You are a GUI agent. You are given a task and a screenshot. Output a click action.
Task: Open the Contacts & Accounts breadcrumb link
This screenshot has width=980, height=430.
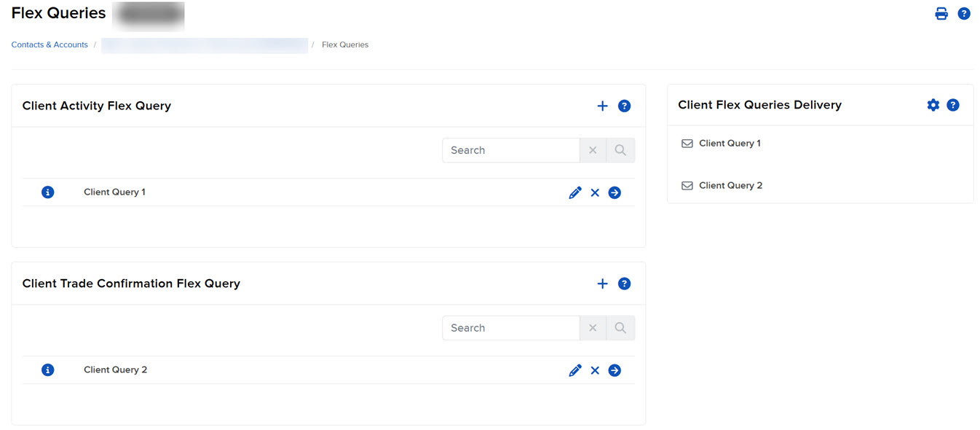coord(49,44)
